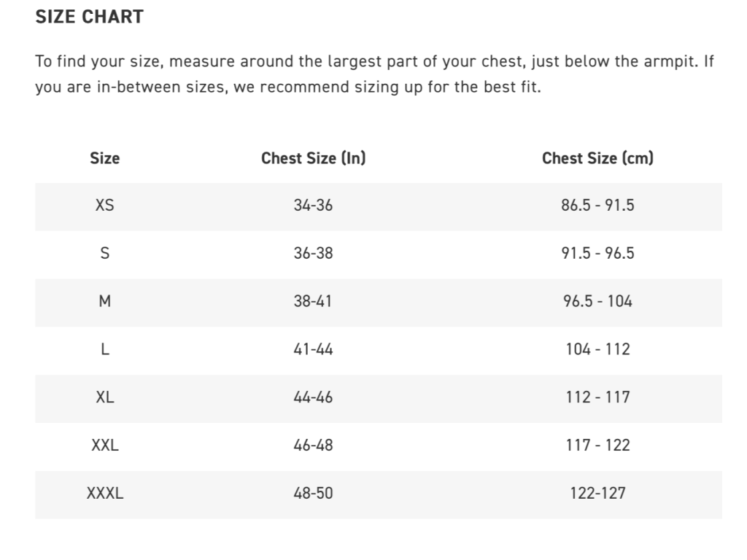Choose the XXL size row label
This screenshot has width=747, height=560.
tap(104, 445)
